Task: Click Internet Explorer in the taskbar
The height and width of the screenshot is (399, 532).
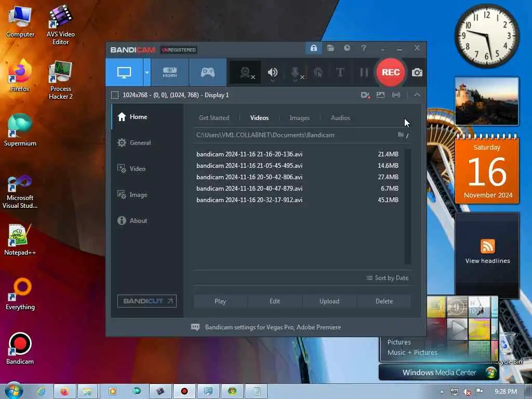Action: pyautogui.click(x=42, y=392)
